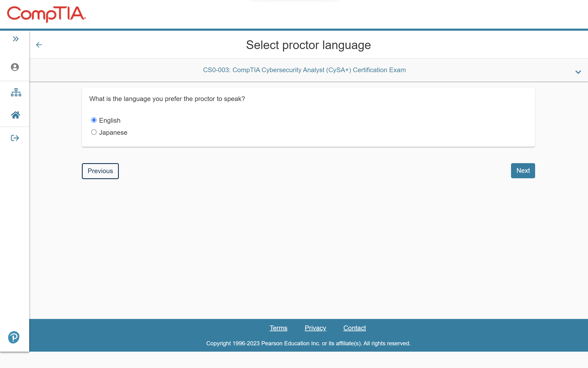
Task: Click the English option label
Action: [110, 120]
